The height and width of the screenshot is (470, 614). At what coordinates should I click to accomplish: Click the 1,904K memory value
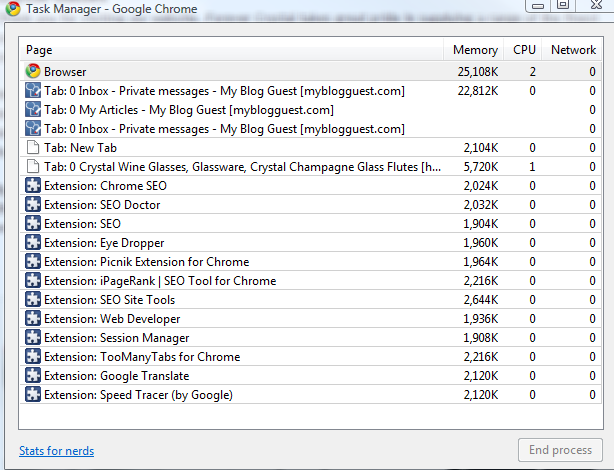tap(481, 224)
